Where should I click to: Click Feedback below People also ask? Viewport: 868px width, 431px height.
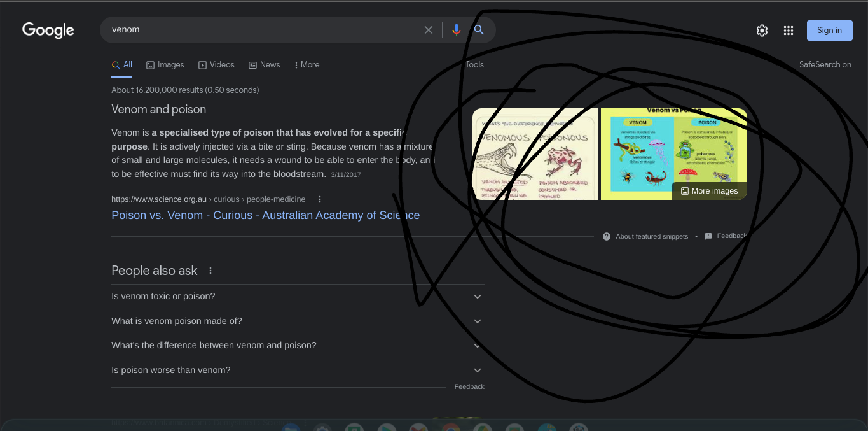tap(469, 387)
